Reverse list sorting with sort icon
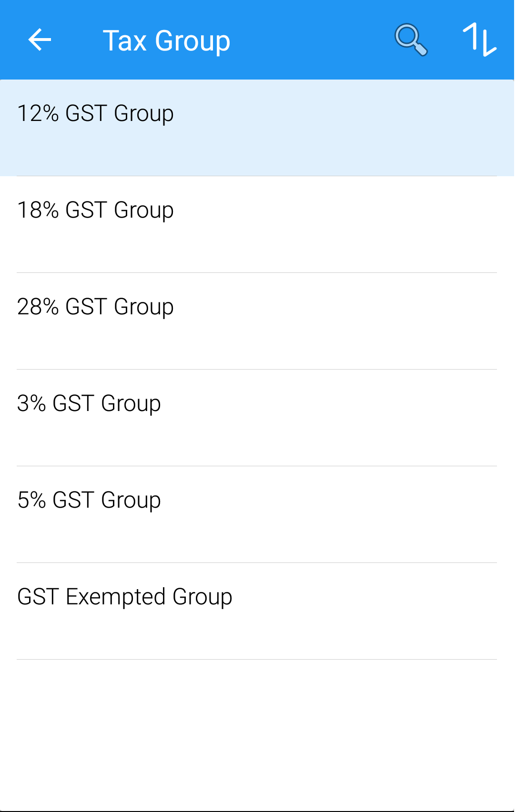The image size is (516, 812). [x=479, y=40]
